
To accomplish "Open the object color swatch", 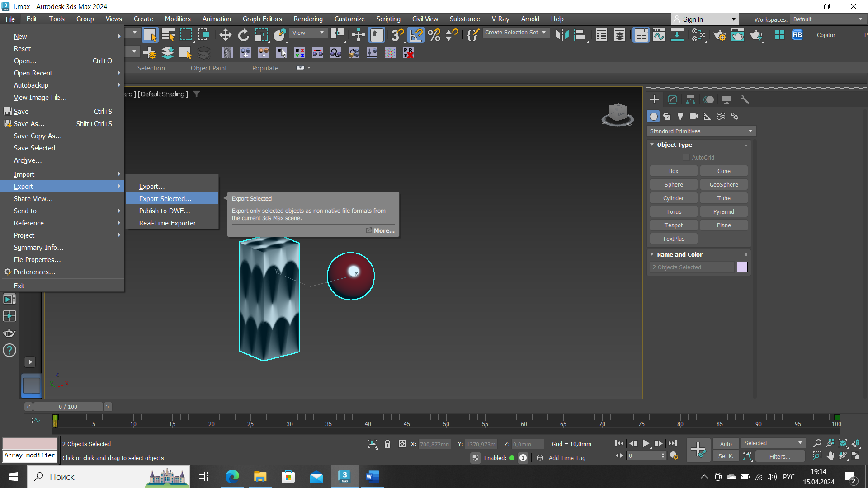I will coord(742,267).
